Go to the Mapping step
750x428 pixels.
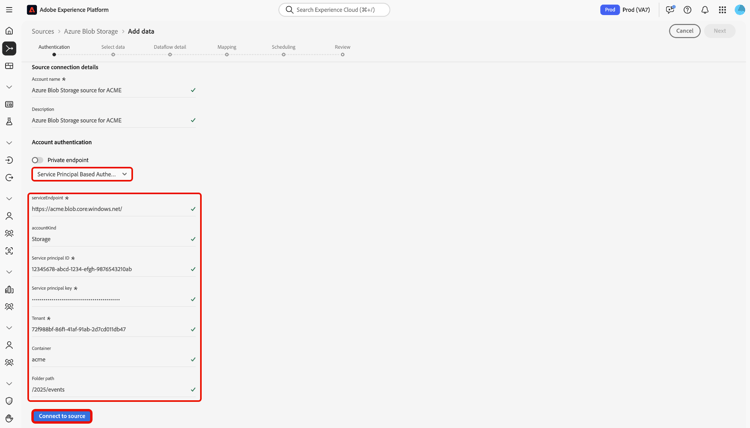(227, 50)
